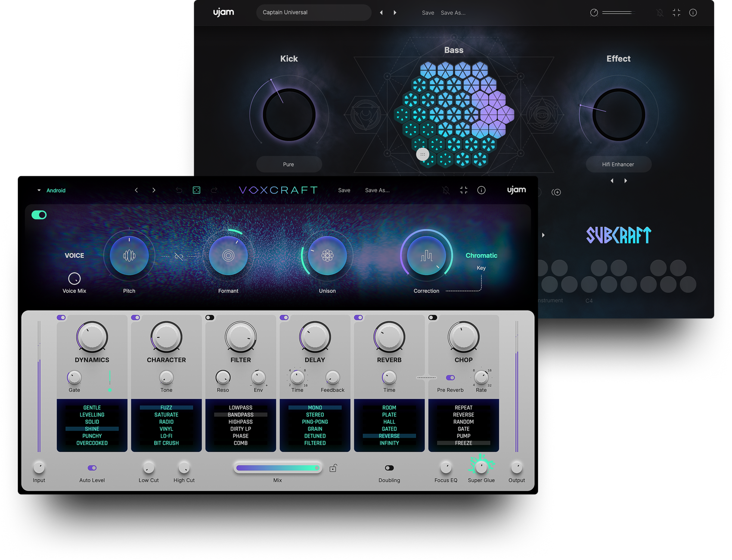The height and width of the screenshot is (560, 732).
Task: Open the Chromatic key selector
Action: click(481, 256)
